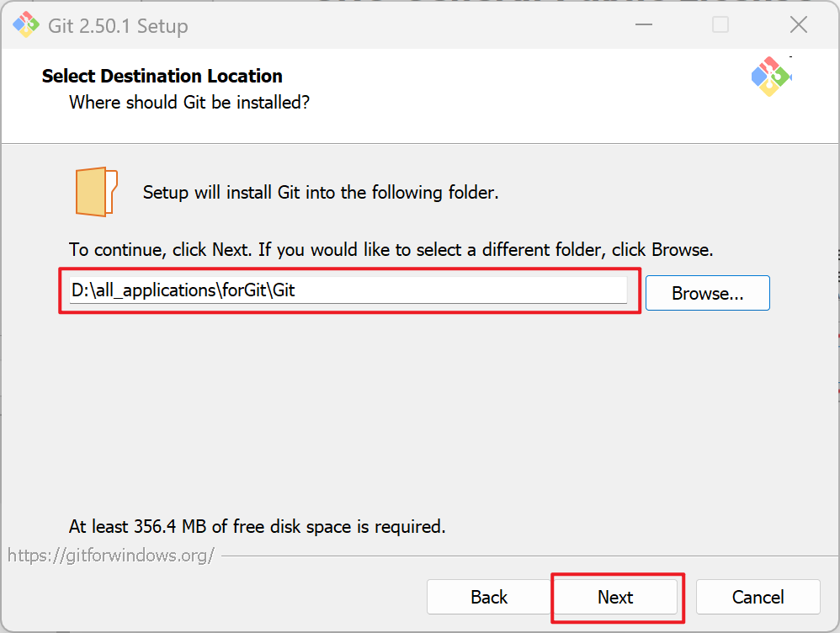Viewport: 840px width, 633px height.
Task: Click 'At least 356.4 MB' disk space text
Action: point(258,527)
